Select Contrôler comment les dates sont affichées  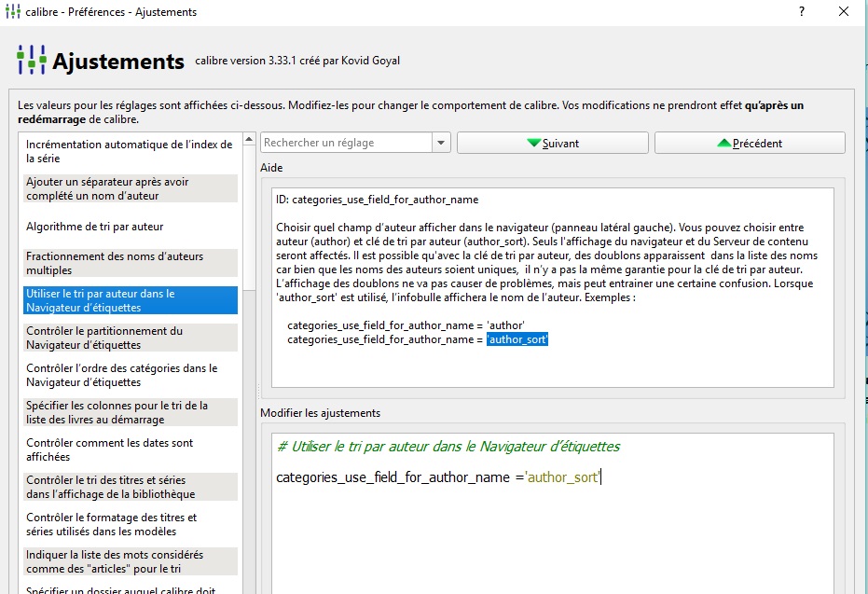(x=131, y=449)
